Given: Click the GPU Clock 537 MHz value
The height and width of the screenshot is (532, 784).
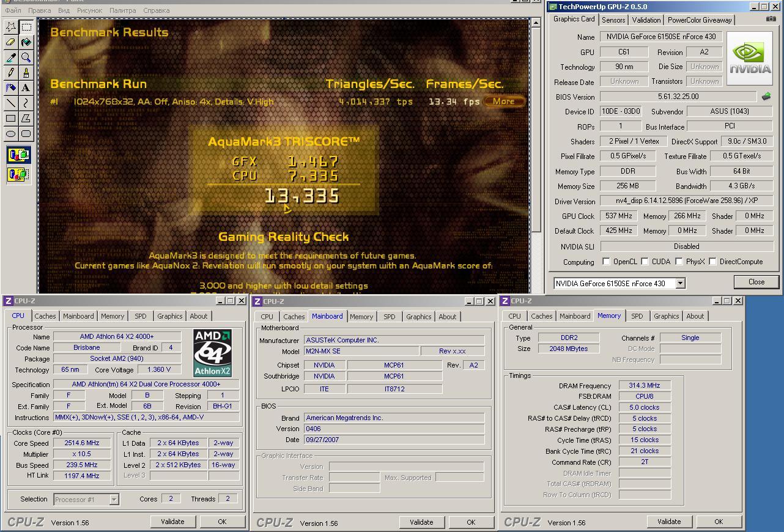Looking at the screenshot, I should click(619, 216).
